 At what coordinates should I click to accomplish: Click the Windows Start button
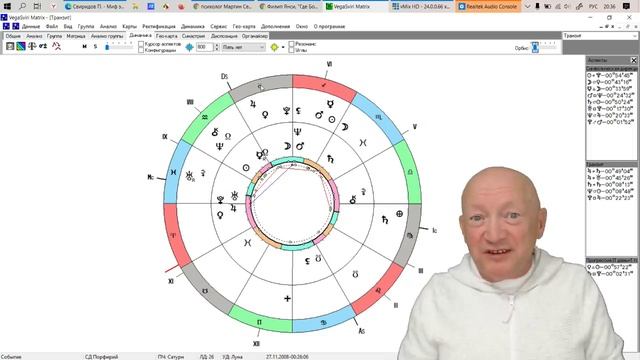coord(7,6)
